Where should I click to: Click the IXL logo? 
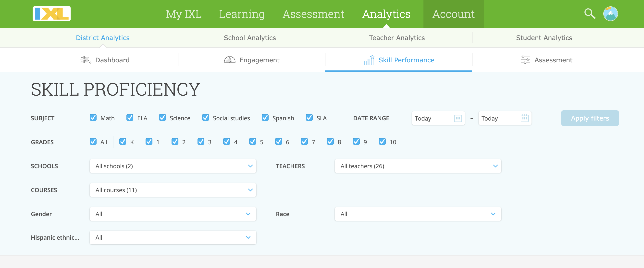[51, 14]
